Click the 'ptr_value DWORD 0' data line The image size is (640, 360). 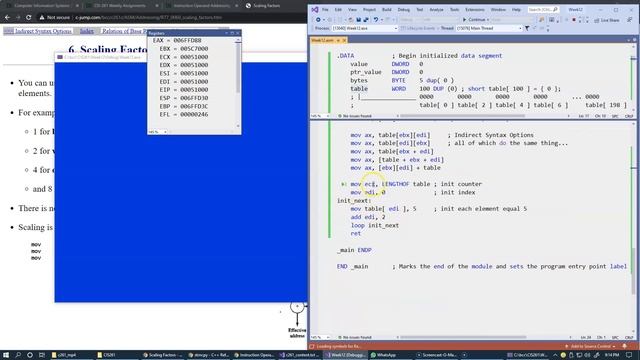tap(387, 72)
